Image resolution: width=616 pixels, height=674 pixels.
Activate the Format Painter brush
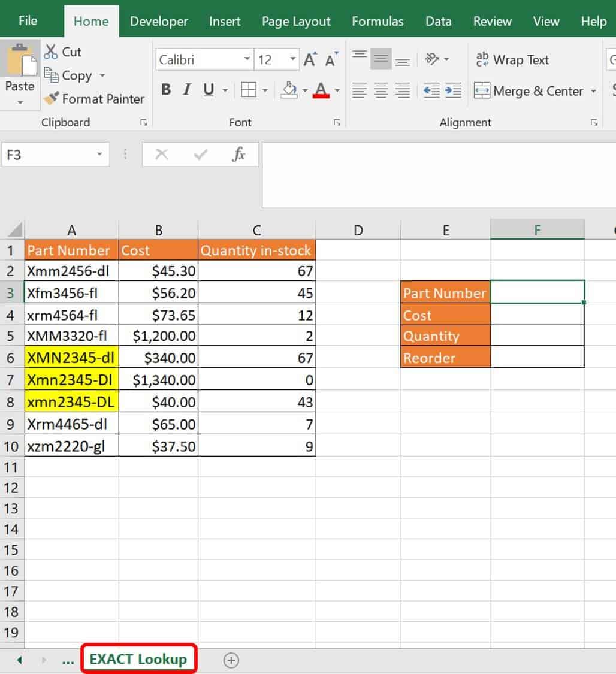pos(94,99)
